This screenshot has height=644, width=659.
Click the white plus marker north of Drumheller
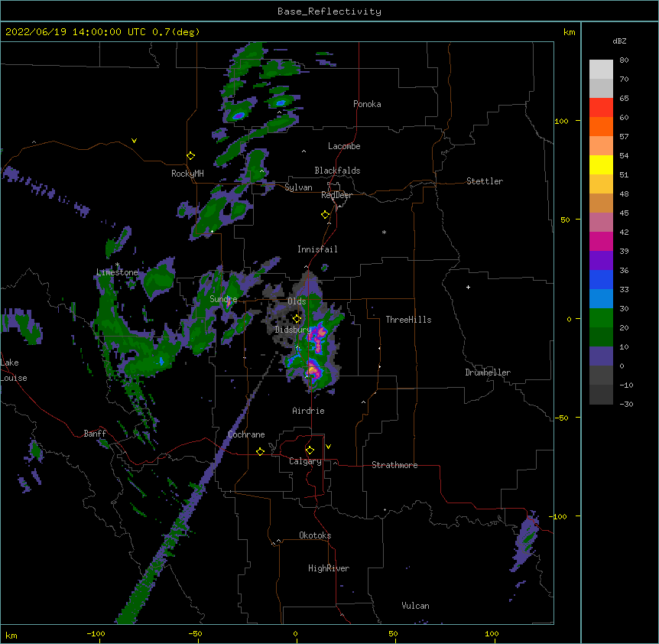[x=468, y=287]
